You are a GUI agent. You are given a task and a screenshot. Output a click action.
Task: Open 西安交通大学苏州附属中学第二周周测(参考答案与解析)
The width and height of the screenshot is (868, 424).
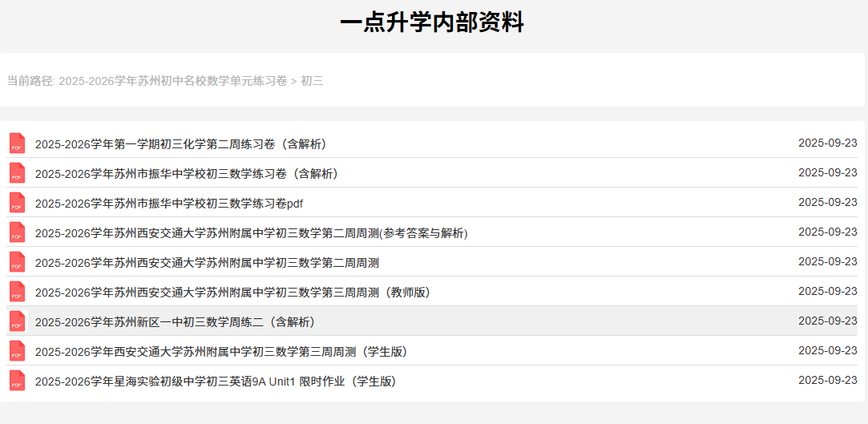(251, 233)
